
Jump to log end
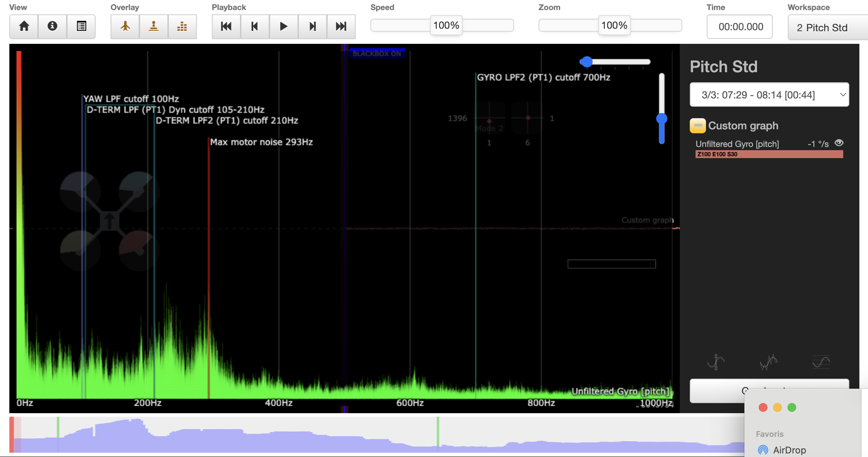coord(341,26)
